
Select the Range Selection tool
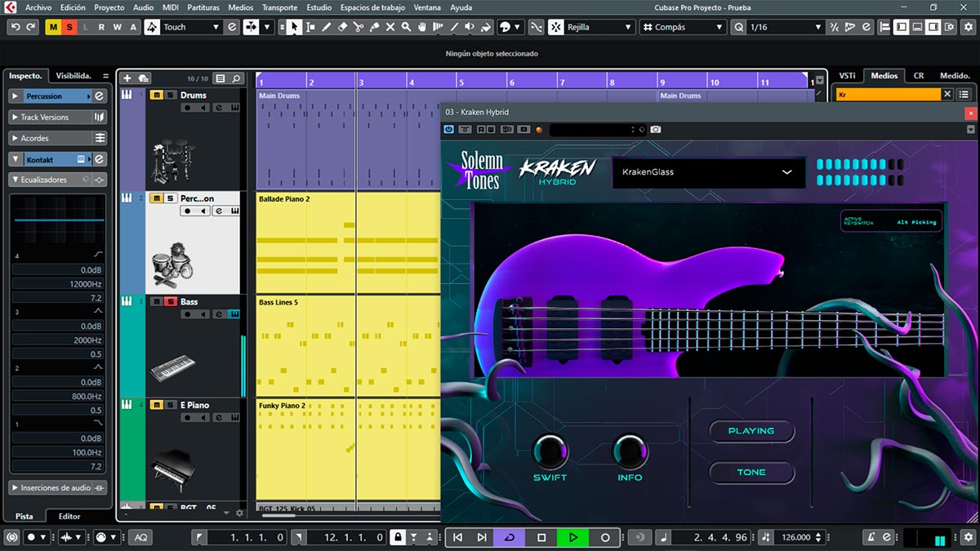pos(310,27)
